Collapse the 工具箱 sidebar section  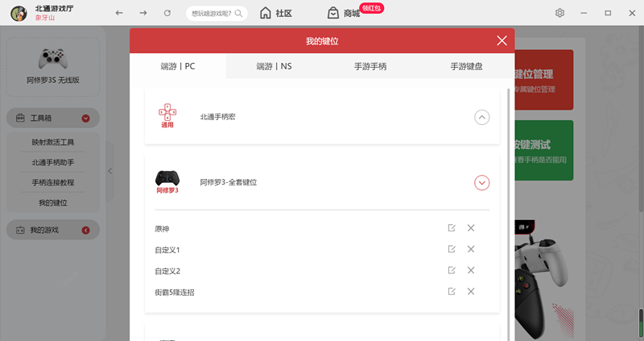(85, 119)
